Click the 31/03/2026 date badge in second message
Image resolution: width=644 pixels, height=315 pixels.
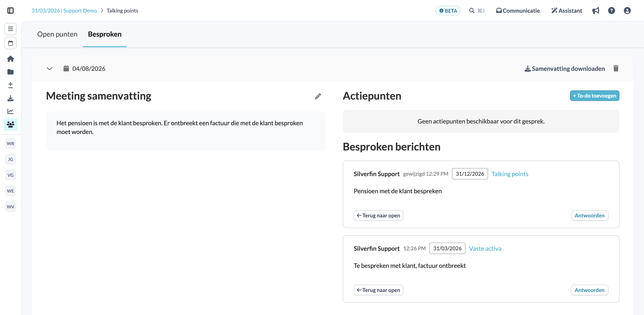(x=447, y=248)
